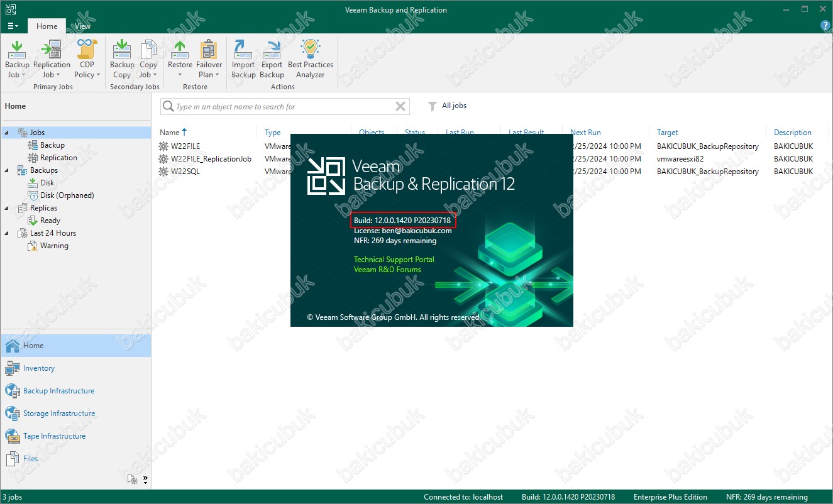This screenshot has width=833, height=504.
Task: Select the Ready node under Replicas
Action: pyautogui.click(x=50, y=221)
